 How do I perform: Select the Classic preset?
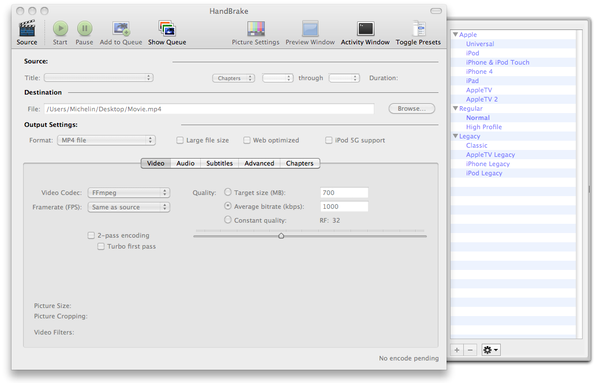[x=476, y=145]
